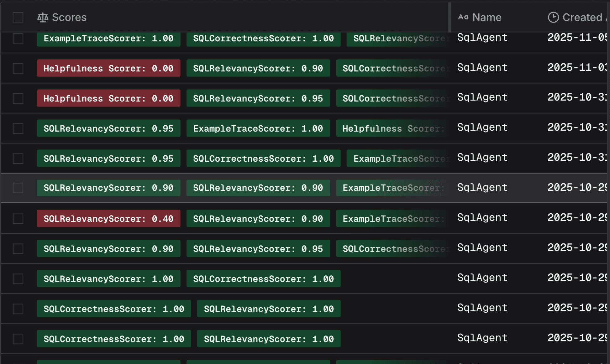Click the clock icon beside Created
Image resolution: width=610 pixels, height=364 pixels.
pos(553,18)
